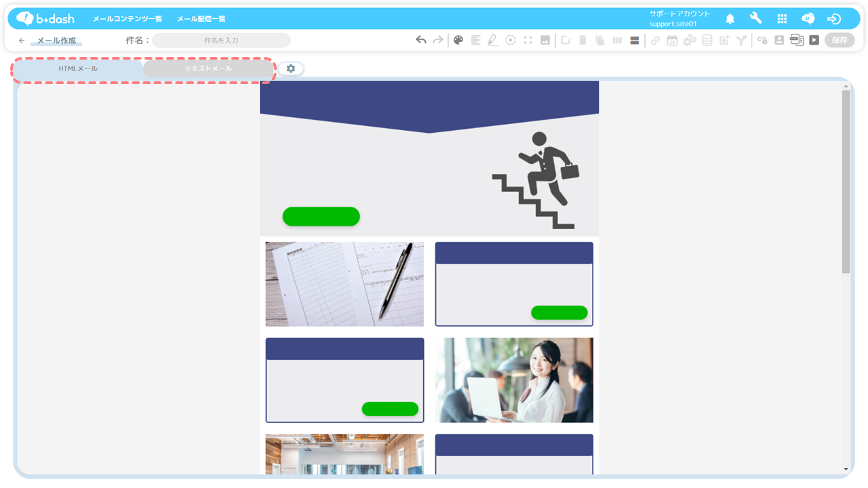Click the サポートアカウント account name
Image resolution: width=868 pixels, height=488 pixels.
point(679,14)
